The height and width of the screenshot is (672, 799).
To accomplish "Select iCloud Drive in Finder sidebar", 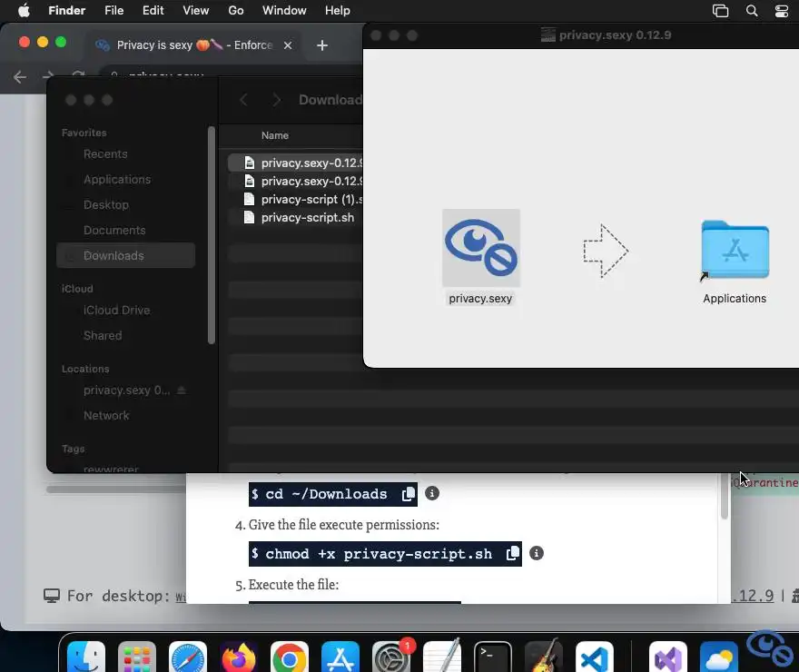I will coord(126,311).
